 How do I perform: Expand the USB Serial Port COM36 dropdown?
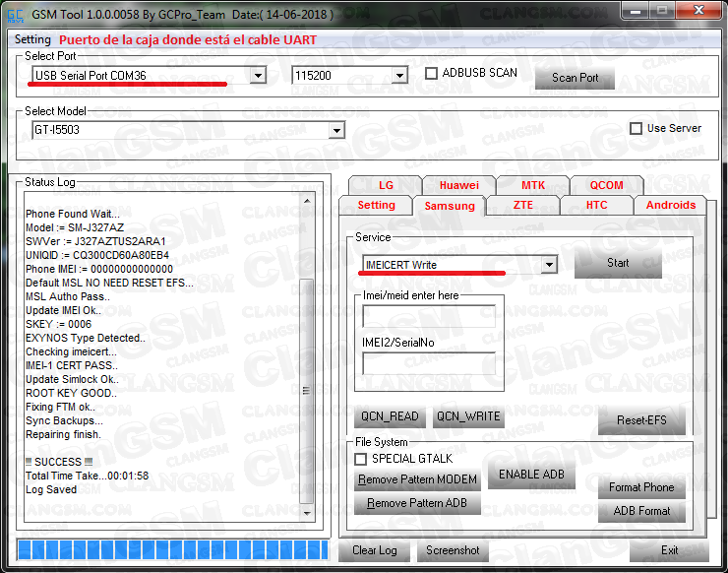[258, 75]
